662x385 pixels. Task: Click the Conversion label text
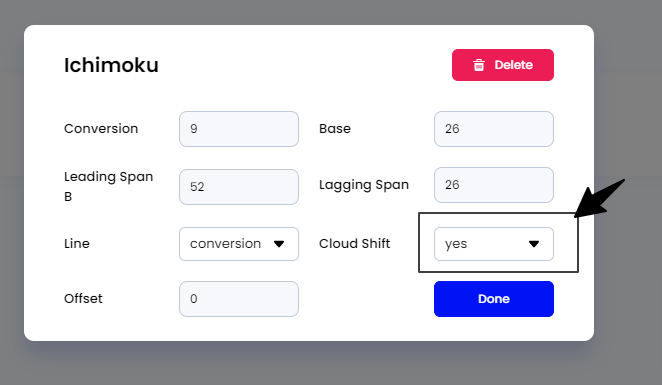click(x=101, y=128)
